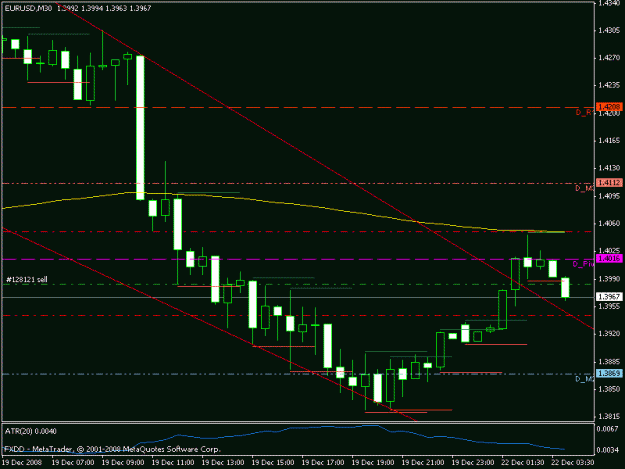
Task: Click the light blue 1.3869 price tag
Action: pos(609,373)
